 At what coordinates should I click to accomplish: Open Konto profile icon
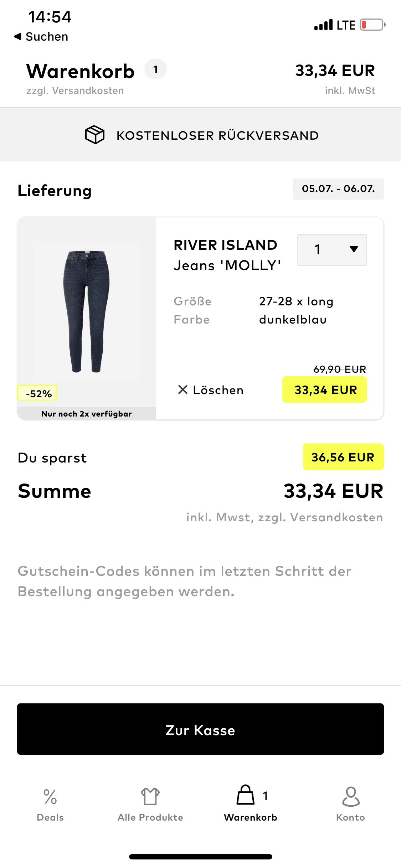[x=351, y=796]
